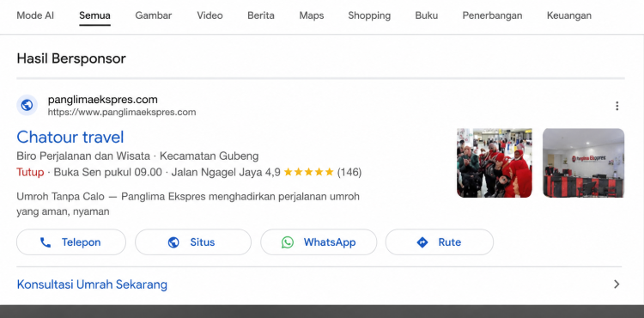Screen dimensions: 644x318
Task: Click the Hasil Bersponsor heading
Action: pyautogui.click(x=71, y=58)
